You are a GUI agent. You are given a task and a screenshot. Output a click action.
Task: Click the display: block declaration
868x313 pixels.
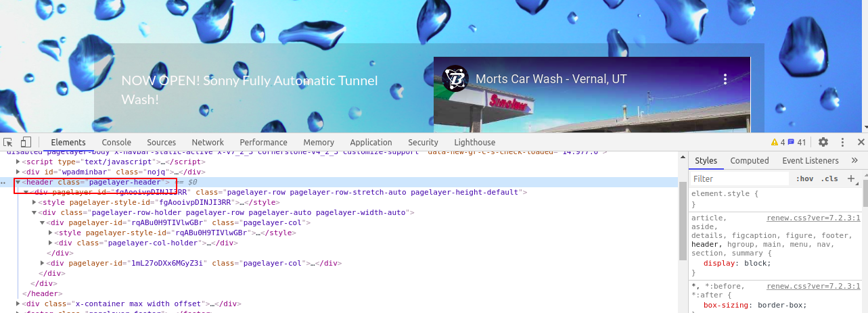(737, 263)
